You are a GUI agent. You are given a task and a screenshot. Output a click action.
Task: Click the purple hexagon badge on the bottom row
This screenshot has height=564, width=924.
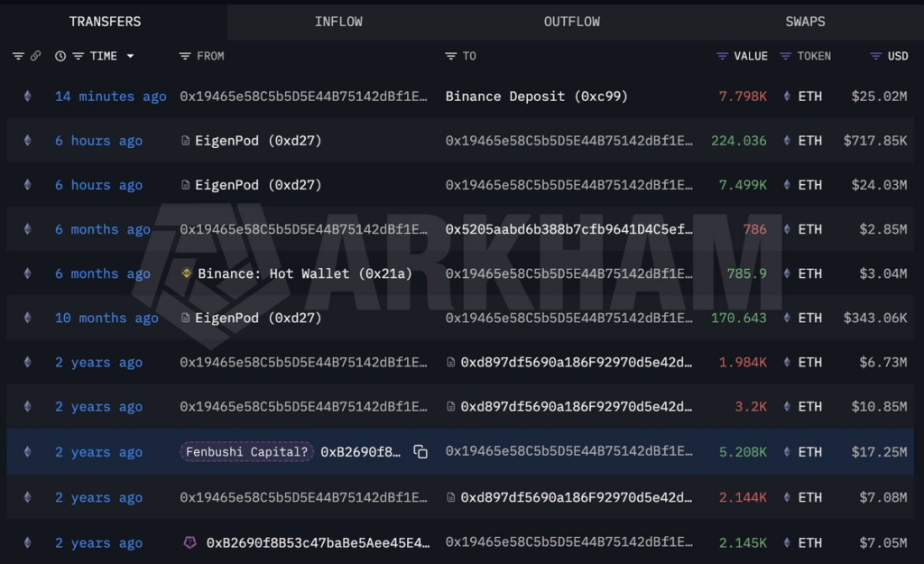coord(191,542)
